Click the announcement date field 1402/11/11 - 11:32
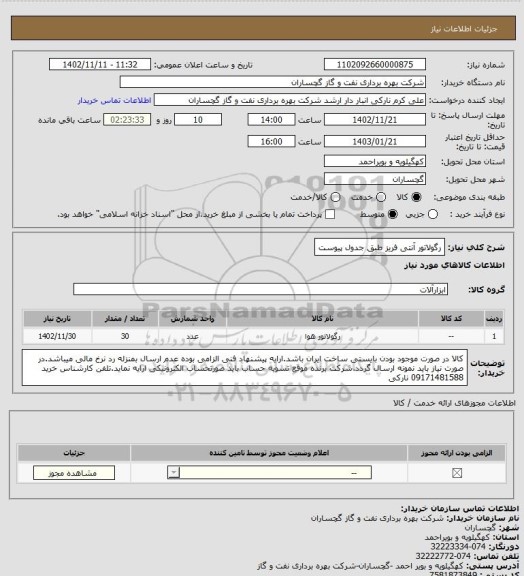 pos(100,65)
